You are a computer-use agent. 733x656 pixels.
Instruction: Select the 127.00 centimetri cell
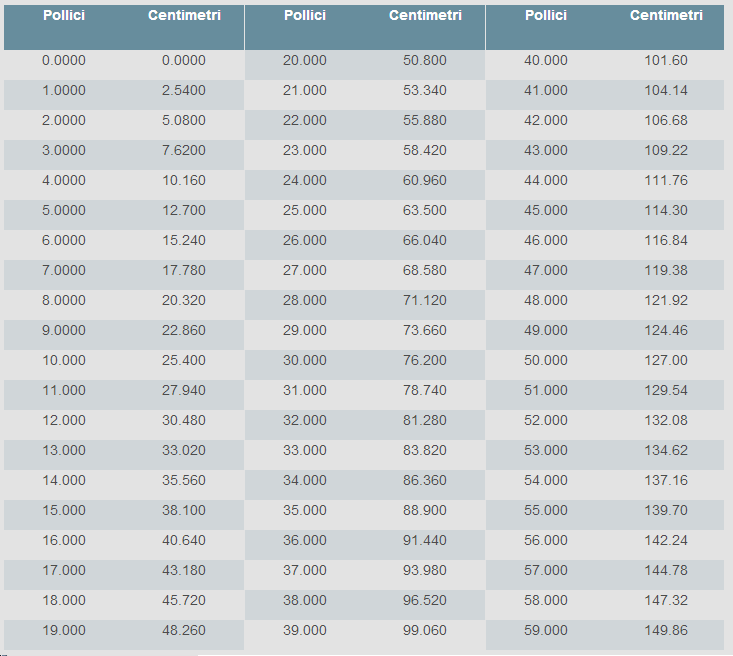666,361
